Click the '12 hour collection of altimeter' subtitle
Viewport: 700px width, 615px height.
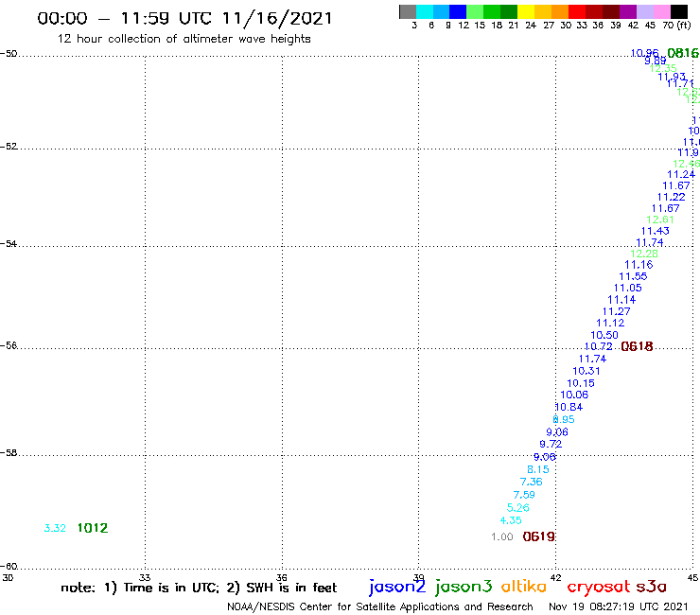point(184,39)
